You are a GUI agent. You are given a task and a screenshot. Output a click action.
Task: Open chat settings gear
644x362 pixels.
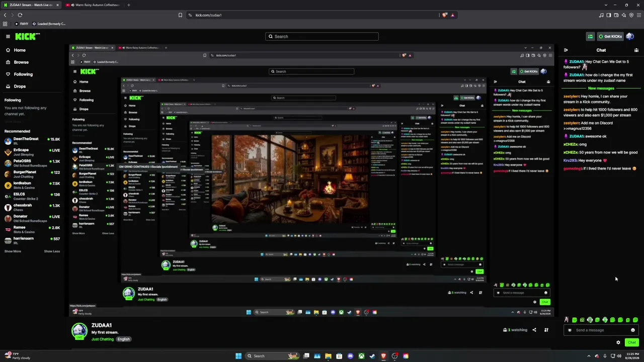point(618,342)
